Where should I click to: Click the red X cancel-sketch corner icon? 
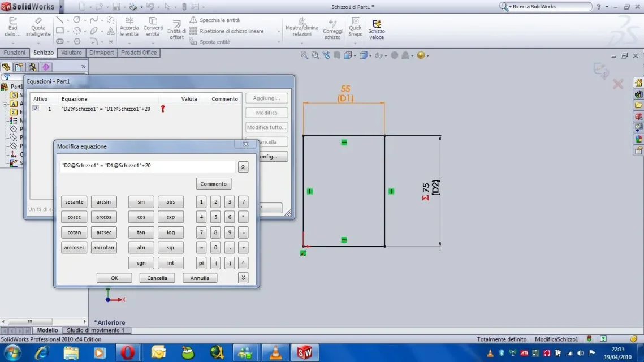(x=618, y=84)
